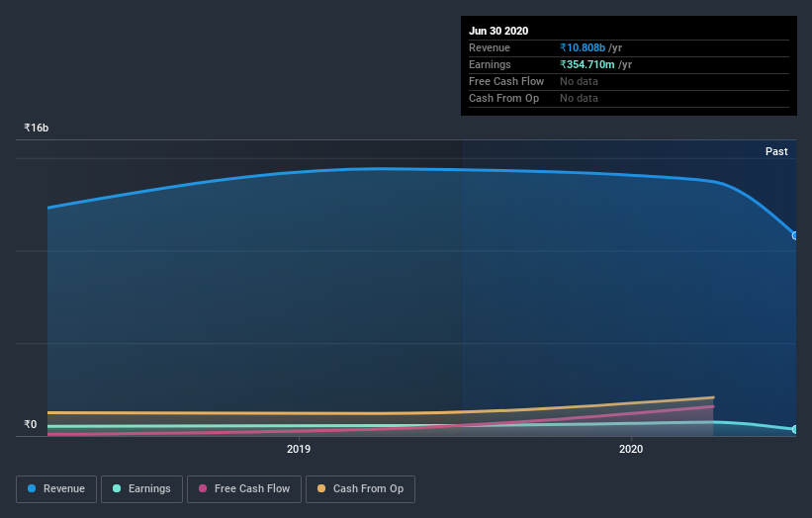Toggle the Cash From Op legend button
This screenshot has width=812, height=518.
point(360,489)
